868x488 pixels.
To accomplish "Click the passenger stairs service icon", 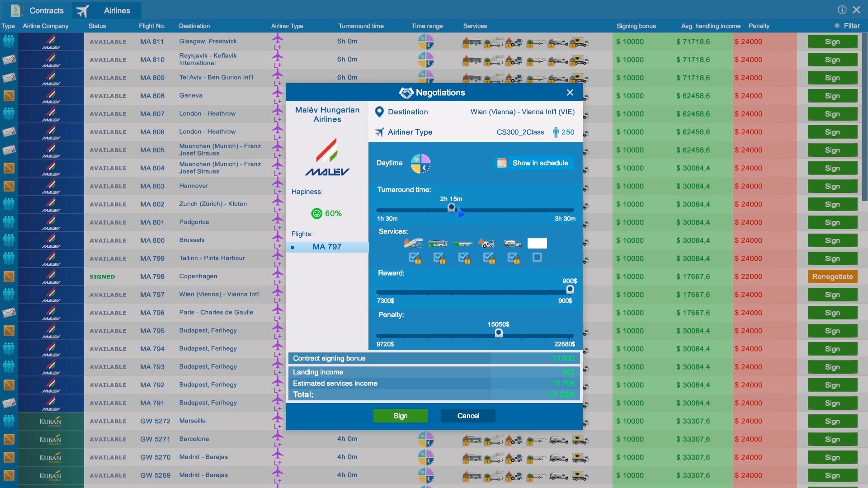I will coord(413,244).
